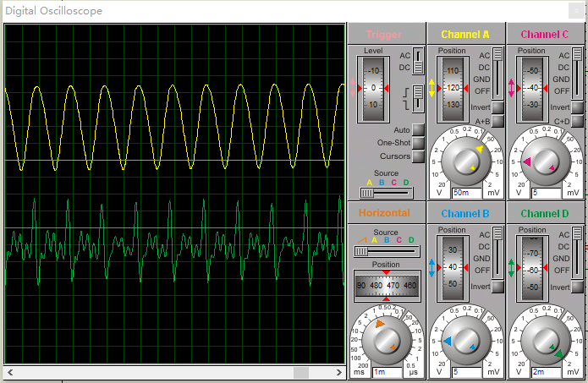This screenshot has height=383, width=588.
Task: Click the Horizontal panel heading
Action: pyautogui.click(x=384, y=213)
